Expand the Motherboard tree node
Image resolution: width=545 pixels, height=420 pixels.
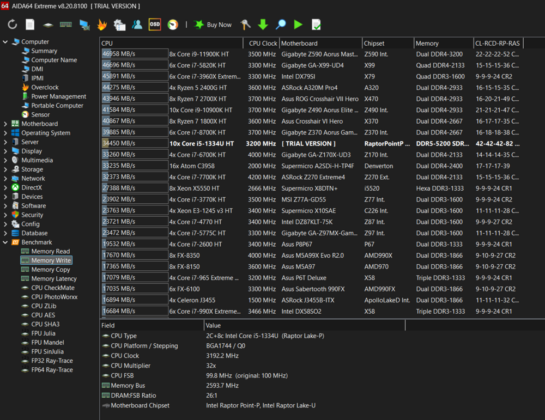(5, 124)
